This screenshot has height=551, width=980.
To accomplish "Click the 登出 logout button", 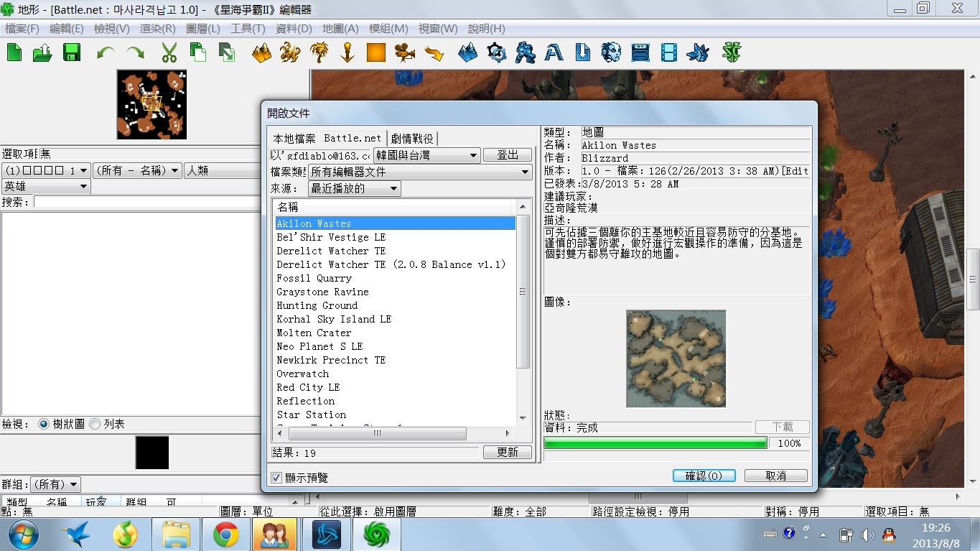I will click(x=508, y=155).
